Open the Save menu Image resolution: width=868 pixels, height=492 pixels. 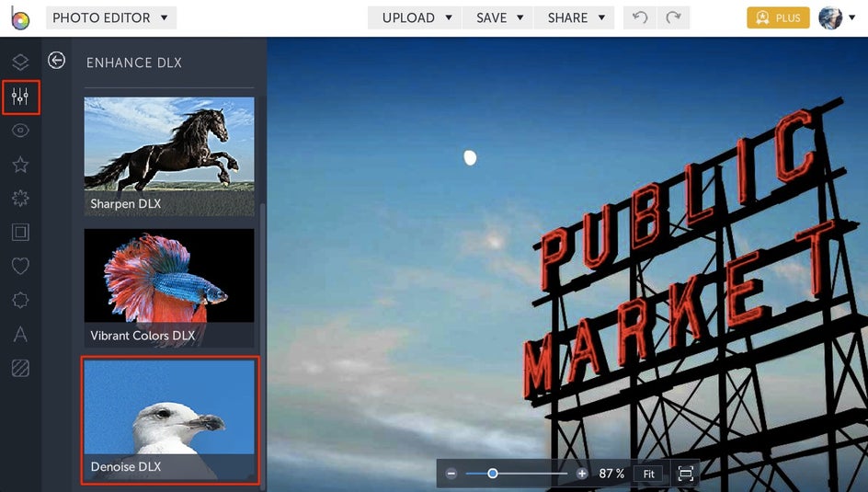[x=497, y=17]
